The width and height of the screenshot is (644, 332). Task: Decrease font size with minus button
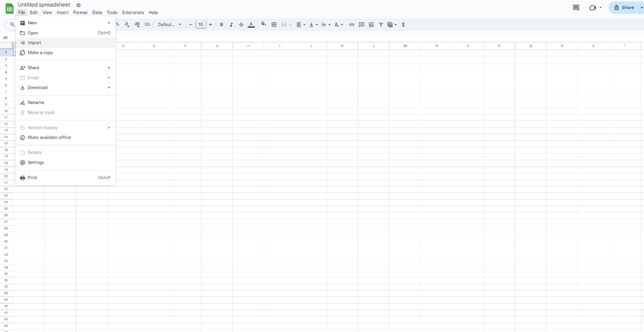(190, 25)
